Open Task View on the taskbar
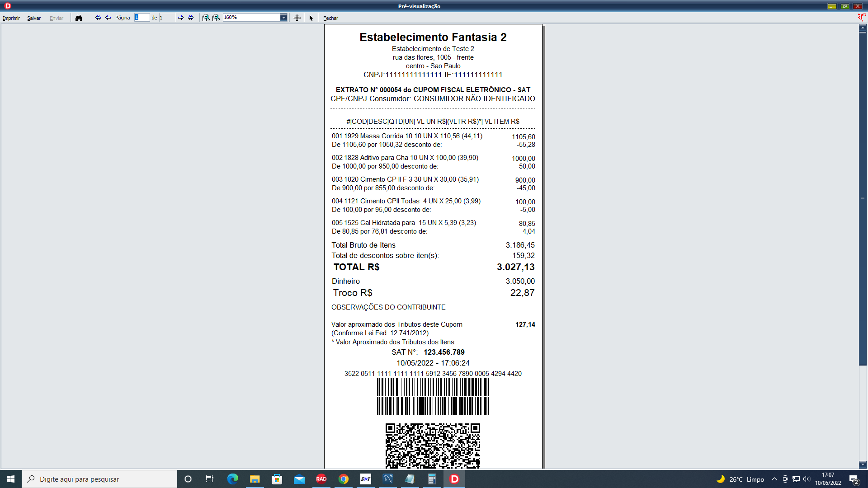This screenshot has height=488, width=868. click(210, 479)
